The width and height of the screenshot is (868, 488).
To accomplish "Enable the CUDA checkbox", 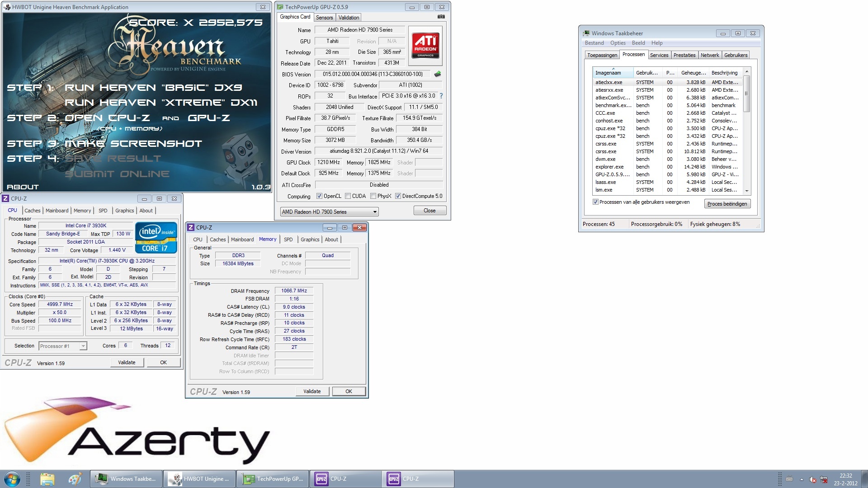I will [x=348, y=196].
